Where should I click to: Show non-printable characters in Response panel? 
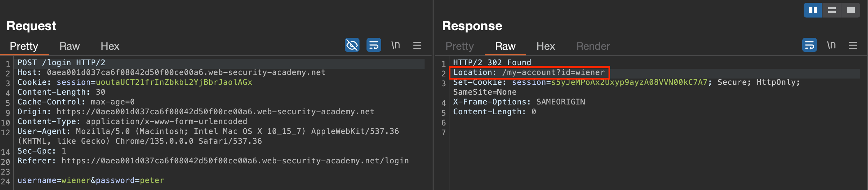point(831,45)
